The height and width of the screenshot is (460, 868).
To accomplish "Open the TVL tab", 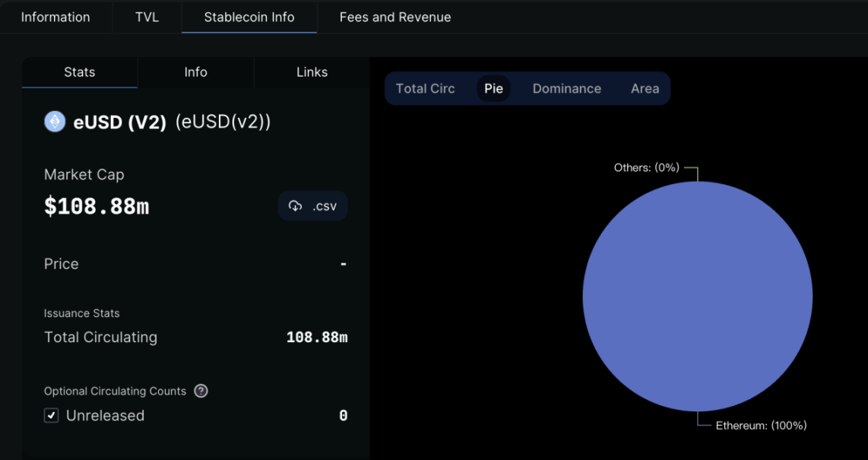I will [147, 17].
